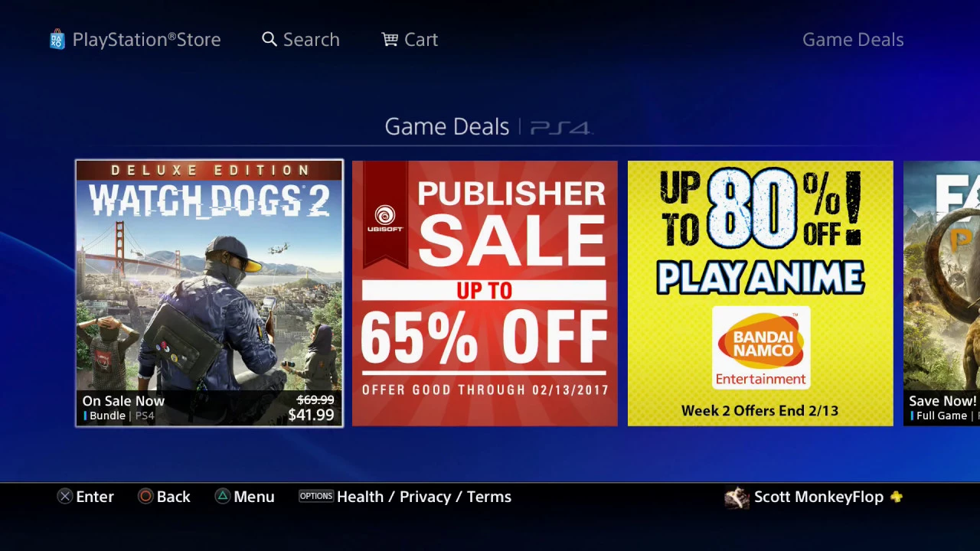Open the Ubisoft Publisher Sale banner
The image size is (980, 551).
coord(485,293)
